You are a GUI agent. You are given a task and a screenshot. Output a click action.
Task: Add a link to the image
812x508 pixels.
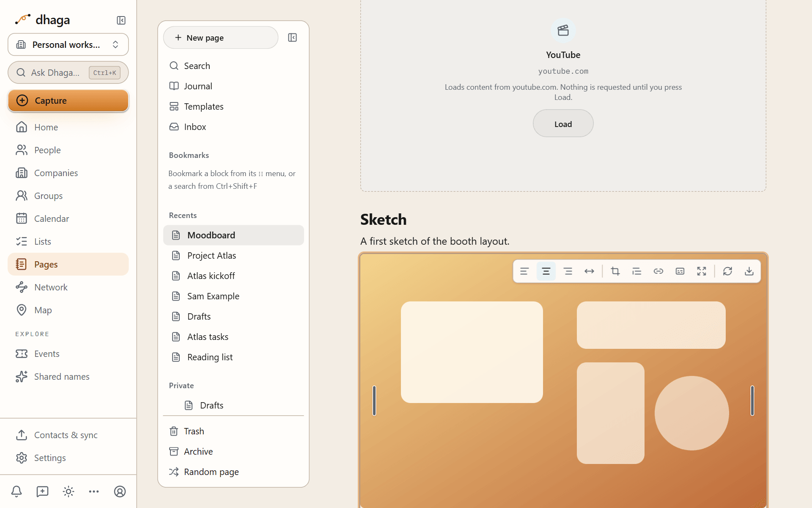[658, 271]
